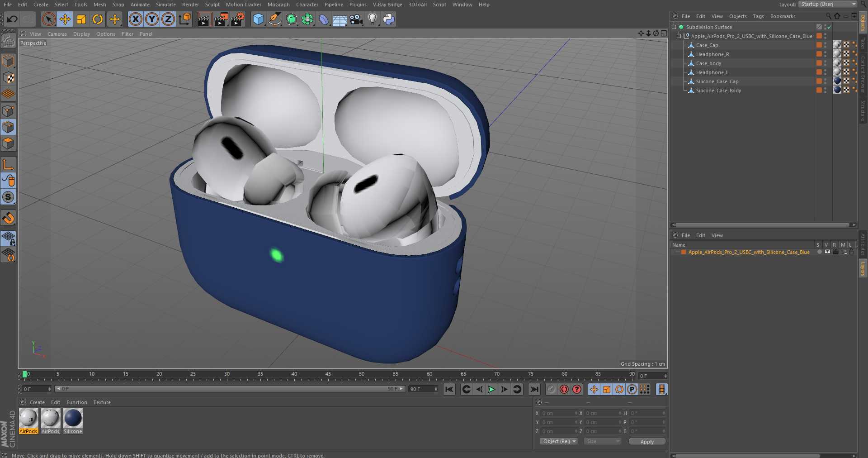Viewport: 868px width, 458px height.
Task: Select Case_Cap object
Action: (707, 45)
